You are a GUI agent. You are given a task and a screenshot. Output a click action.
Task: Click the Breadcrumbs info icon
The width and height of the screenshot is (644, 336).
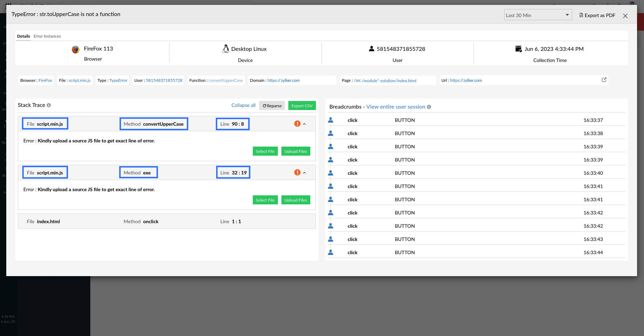pyautogui.click(x=429, y=107)
